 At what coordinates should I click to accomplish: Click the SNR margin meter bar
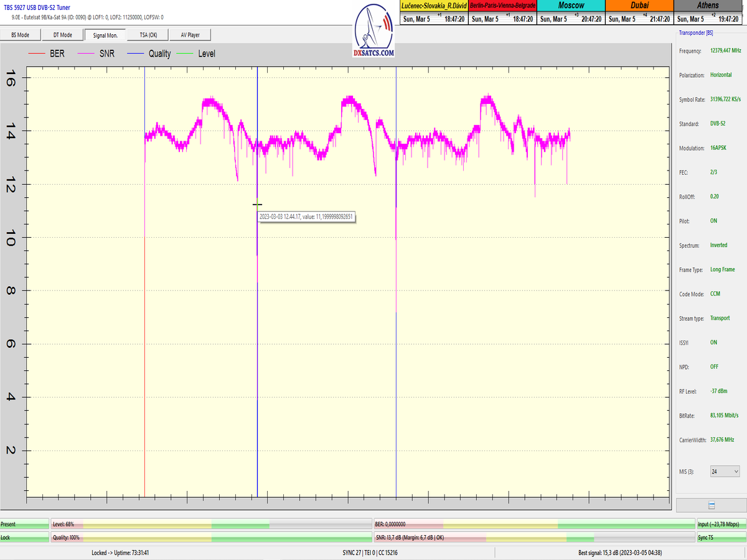tap(533, 536)
